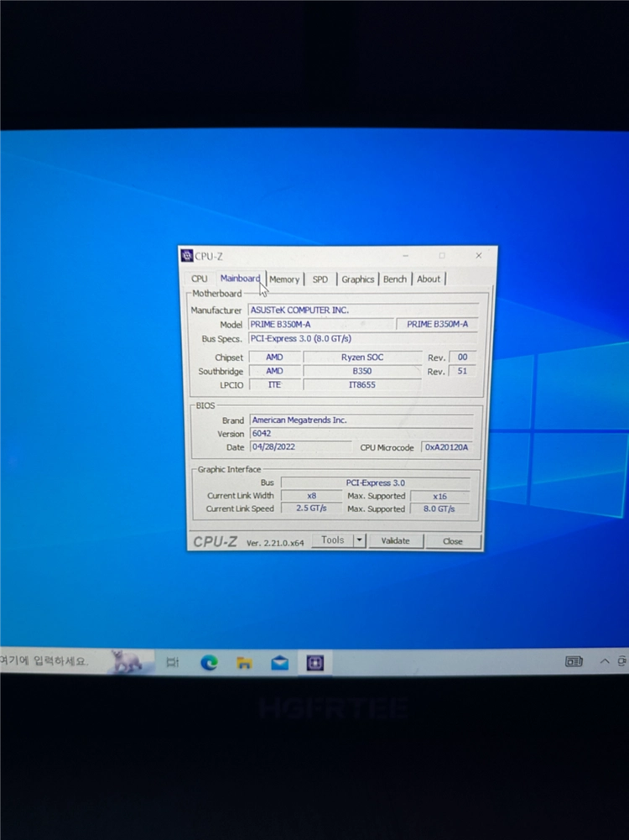Click the polar bear search highlight image
The width and height of the screenshot is (629, 840).
(127, 661)
